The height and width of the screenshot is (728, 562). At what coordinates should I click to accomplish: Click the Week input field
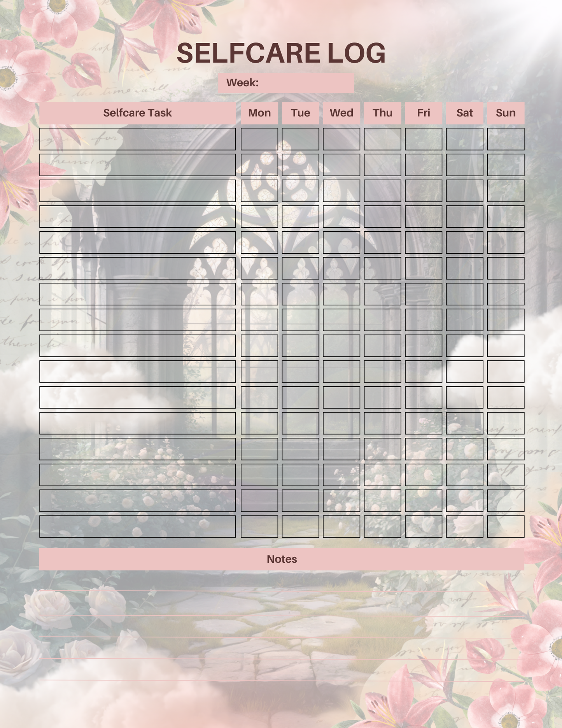286,83
